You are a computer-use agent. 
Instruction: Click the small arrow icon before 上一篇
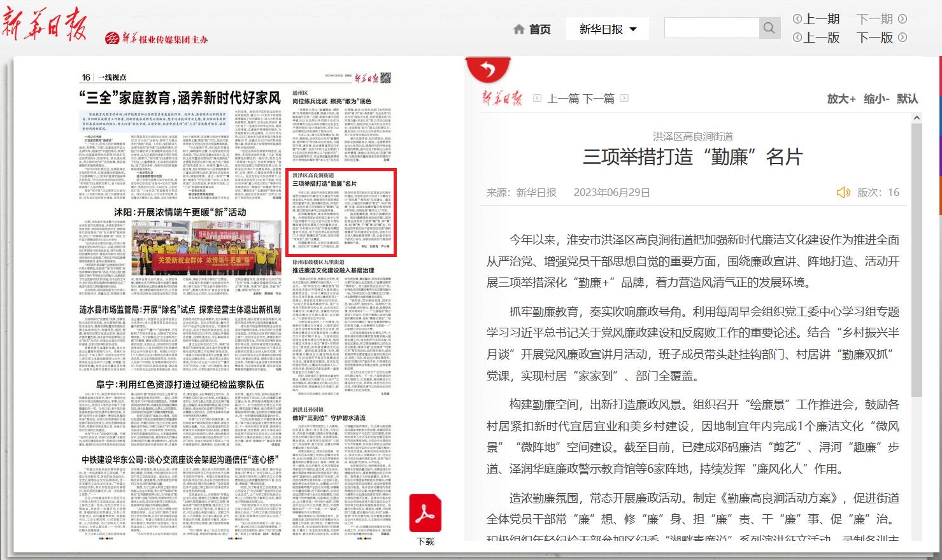tap(537, 98)
